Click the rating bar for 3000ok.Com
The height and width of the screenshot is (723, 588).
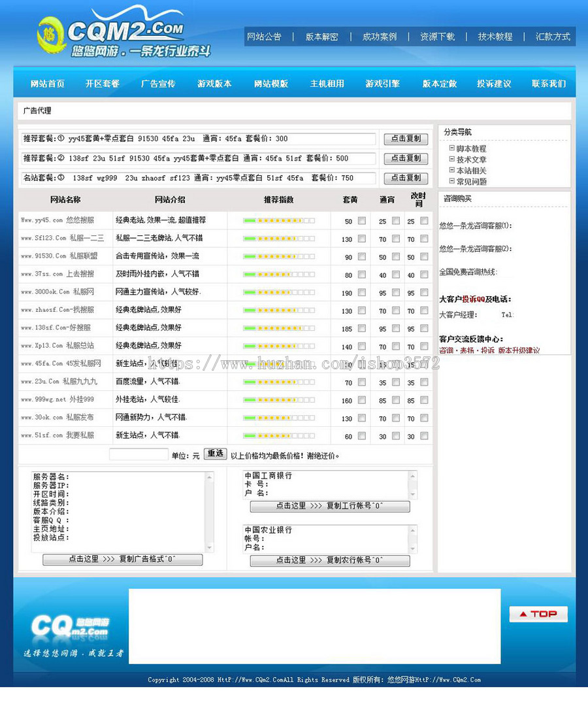279,292
